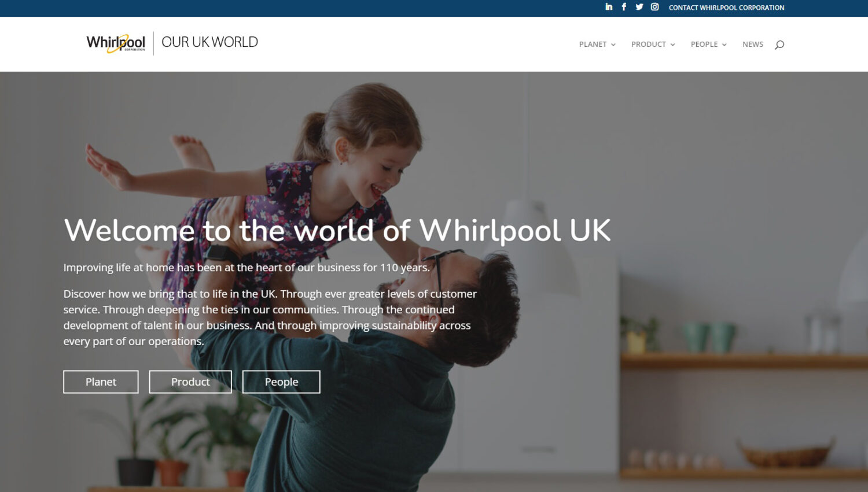Viewport: 868px width, 492px height.
Task: Click the People button in the hero
Action: tap(281, 382)
